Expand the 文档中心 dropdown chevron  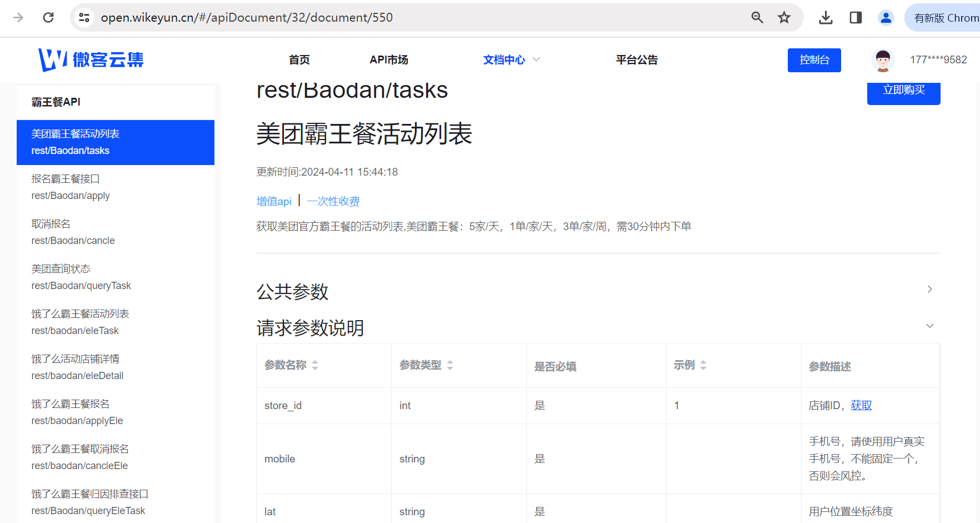[536, 59]
